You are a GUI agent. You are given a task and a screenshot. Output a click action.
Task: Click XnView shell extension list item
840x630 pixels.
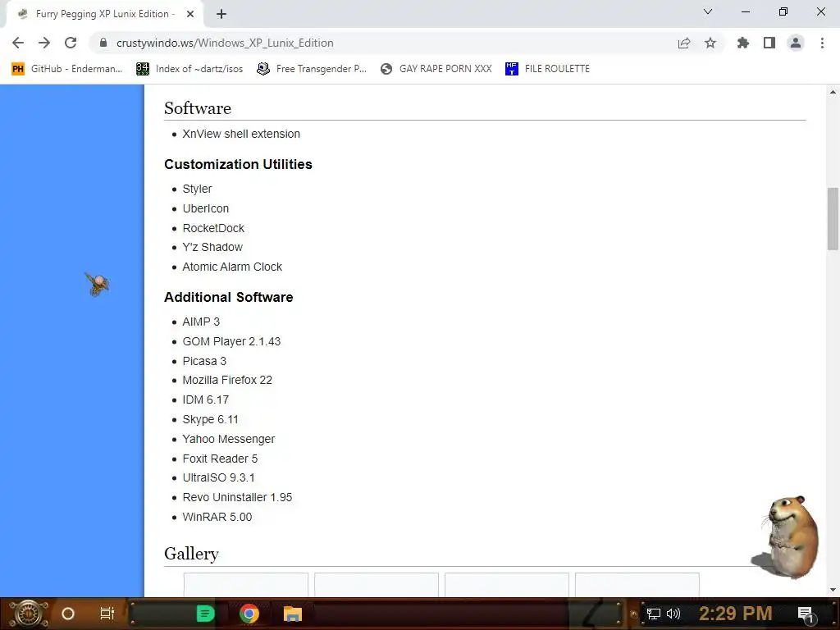[x=241, y=134]
